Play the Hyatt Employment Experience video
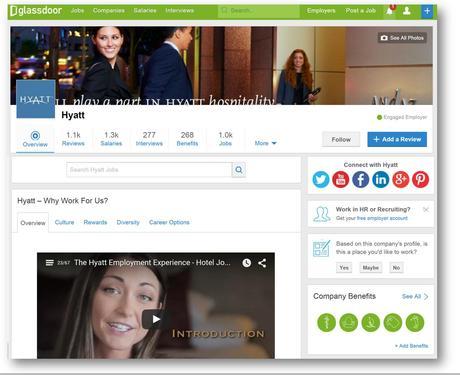Viewport: 460px width, 375px height. 155,319
